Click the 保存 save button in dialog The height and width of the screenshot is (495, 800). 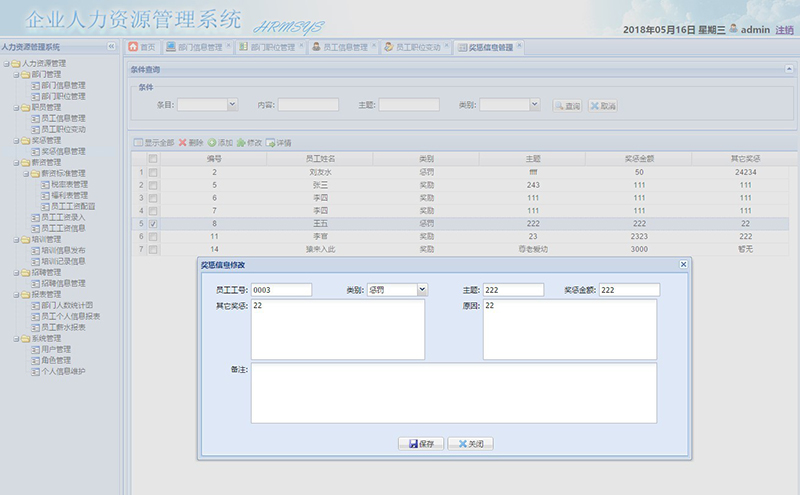420,443
